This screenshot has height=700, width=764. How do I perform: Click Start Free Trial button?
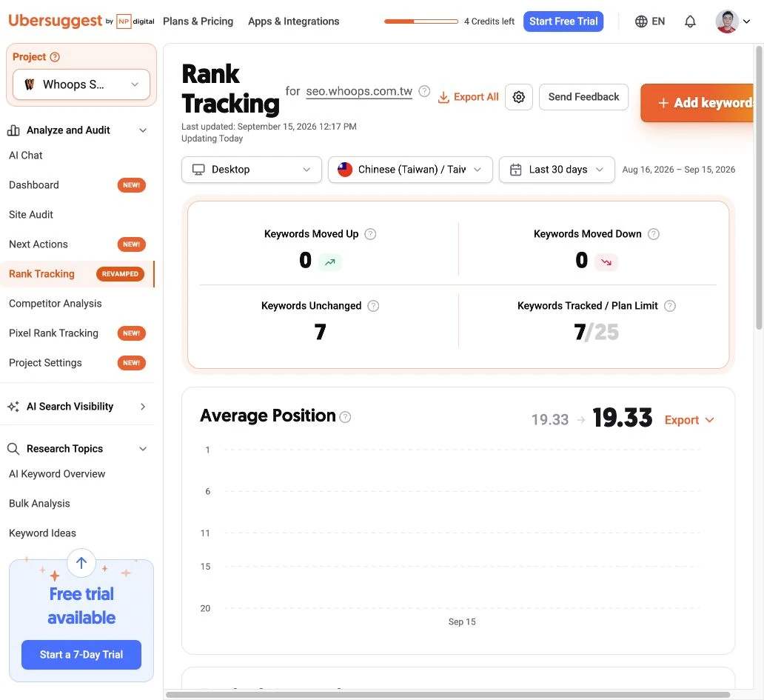[563, 21]
